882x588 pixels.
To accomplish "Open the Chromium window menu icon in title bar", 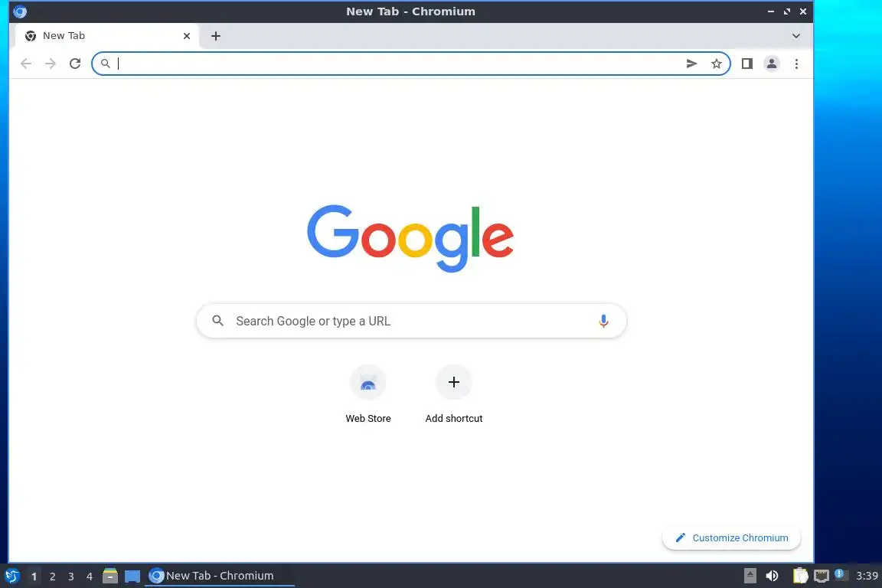I will click(x=20, y=11).
